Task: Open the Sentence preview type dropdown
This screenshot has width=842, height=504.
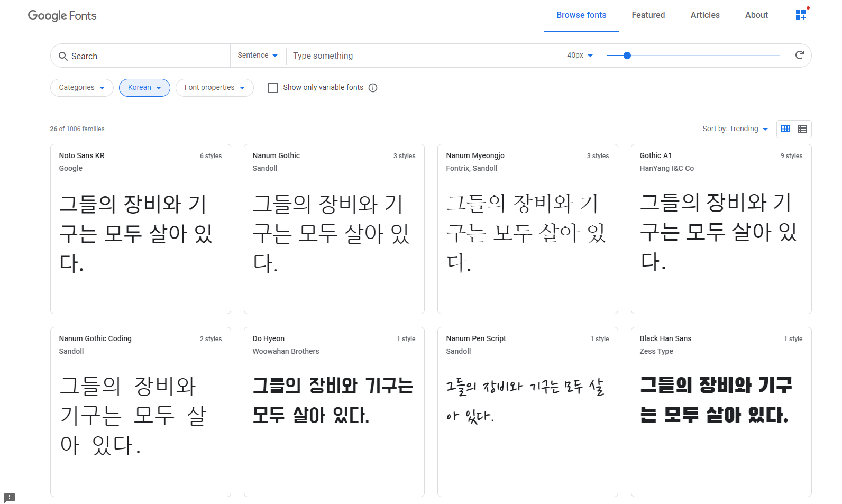Action: point(258,55)
